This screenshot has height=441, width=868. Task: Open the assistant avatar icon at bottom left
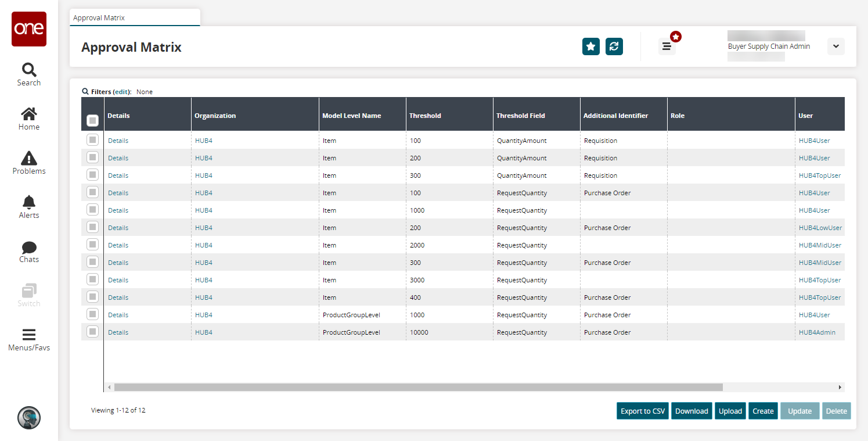click(29, 417)
